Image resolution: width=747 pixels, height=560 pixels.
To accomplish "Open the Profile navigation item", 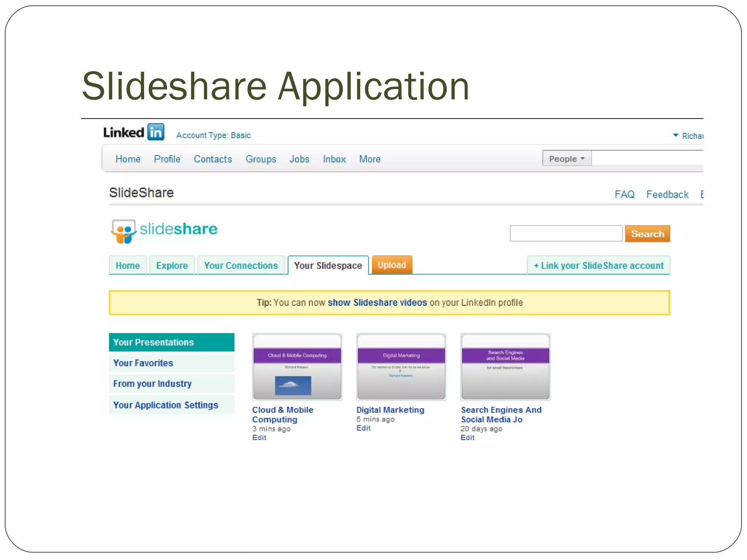I will click(167, 159).
